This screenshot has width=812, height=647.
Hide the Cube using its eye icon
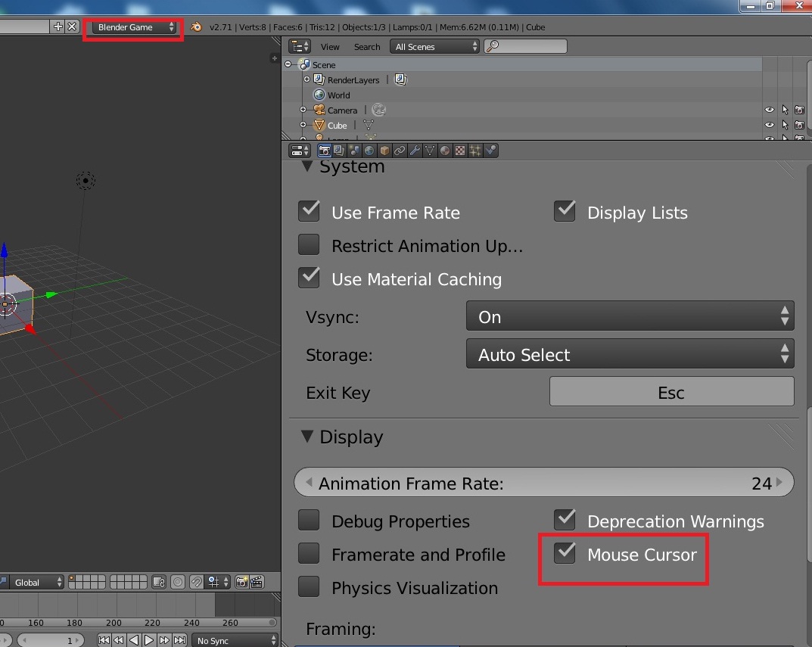pyautogui.click(x=770, y=125)
